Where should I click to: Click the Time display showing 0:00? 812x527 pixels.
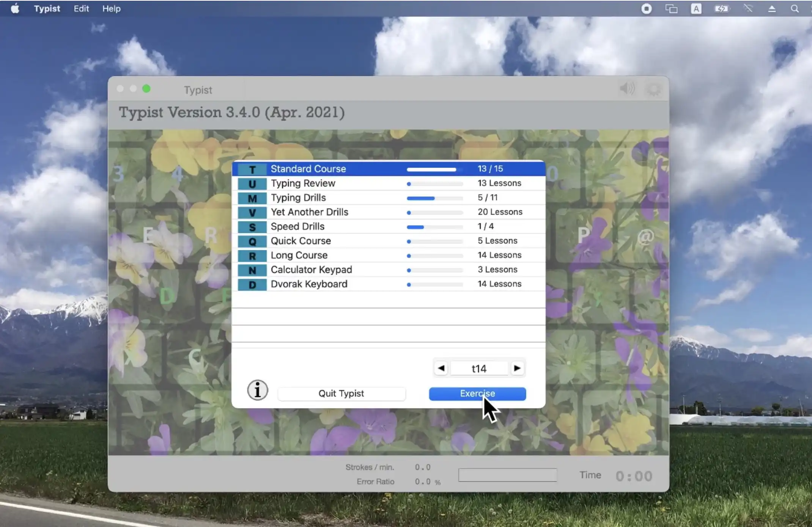click(634, 476)
